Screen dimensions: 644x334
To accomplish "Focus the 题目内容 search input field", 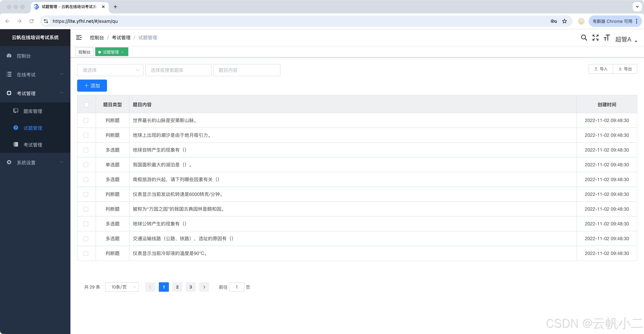I will (247, 70).
